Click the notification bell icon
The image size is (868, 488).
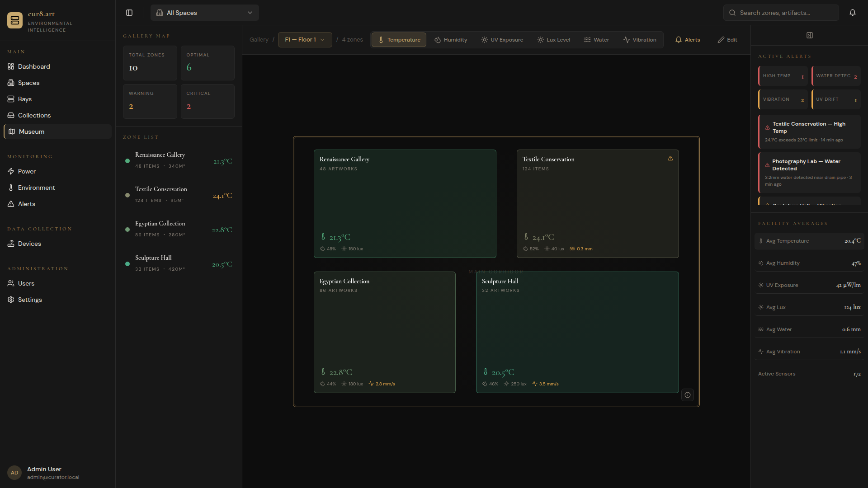click(852, 13)
